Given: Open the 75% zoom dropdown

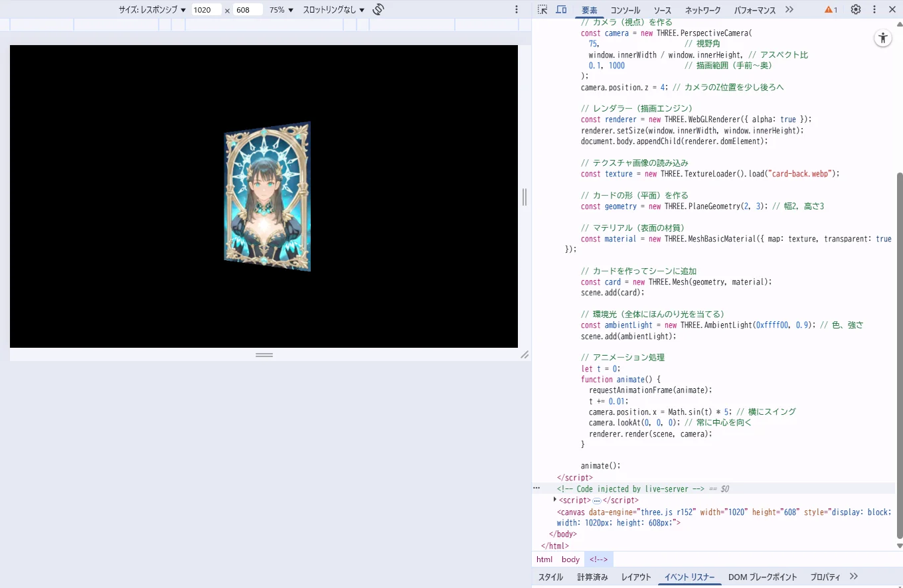Looking at the screenshot, I should pyautogui.click(x=281, y=10).
